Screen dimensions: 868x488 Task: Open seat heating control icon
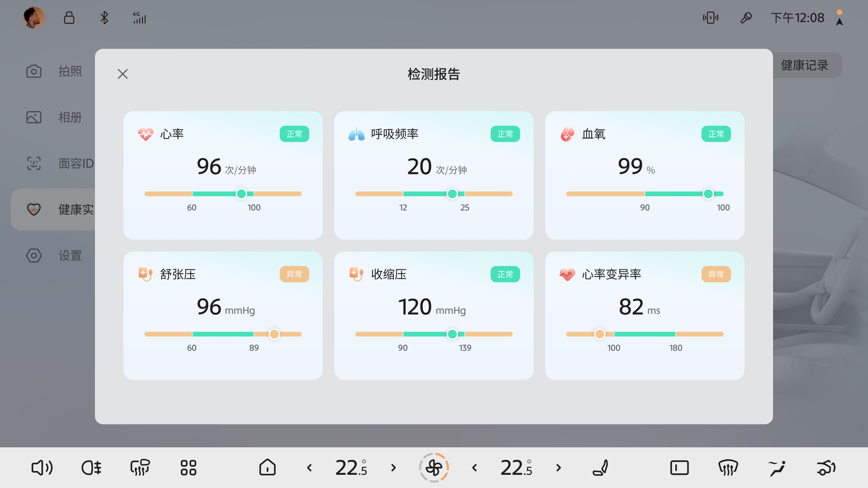point(601,468)
